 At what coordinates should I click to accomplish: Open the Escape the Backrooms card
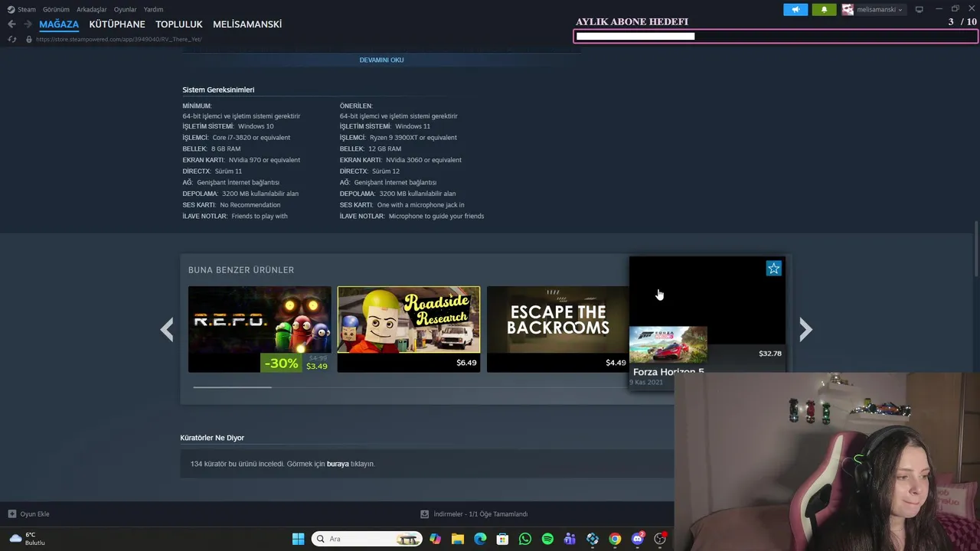pyautogui.click(x=557, y=329)
